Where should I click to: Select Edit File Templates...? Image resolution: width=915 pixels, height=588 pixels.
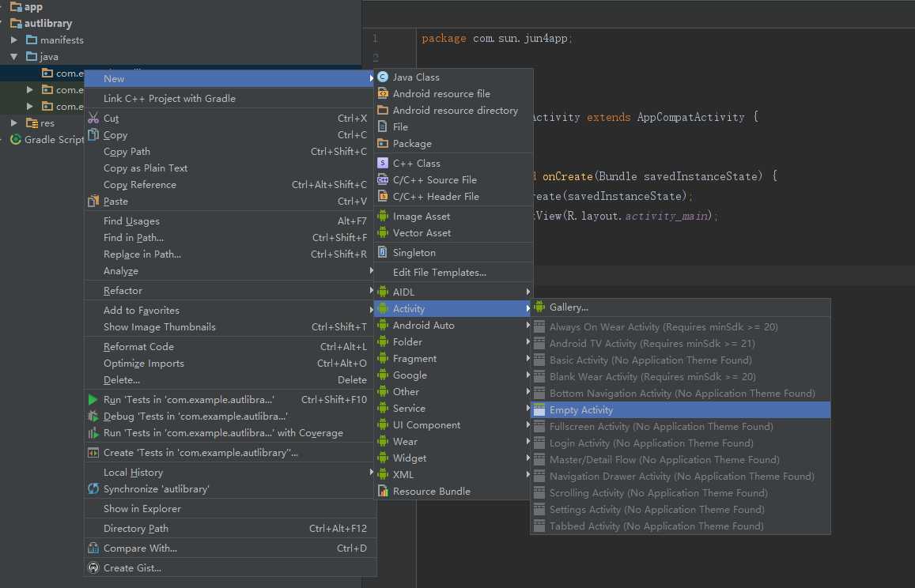coord(453,273)
